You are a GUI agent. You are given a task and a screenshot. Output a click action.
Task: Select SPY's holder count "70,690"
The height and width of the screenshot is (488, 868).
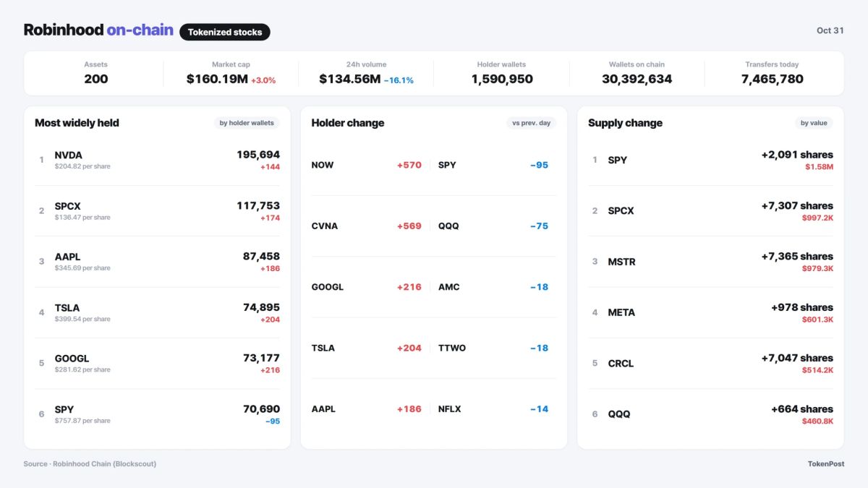pyautogui.click(x=261, y=409)
